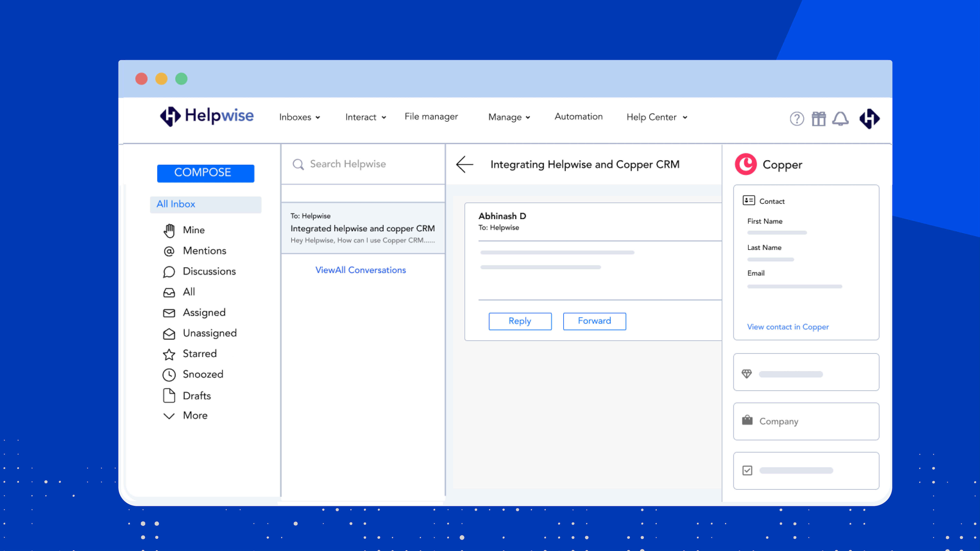Go back using the left arrow
Image resolution: width=980 pixels, height=551 pixels.
(x=465, y=164)
